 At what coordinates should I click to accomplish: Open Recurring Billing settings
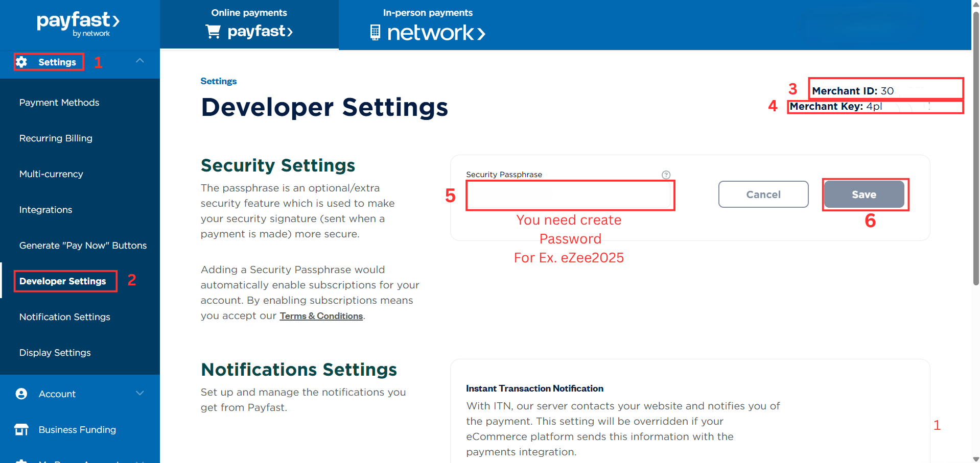click(x=56, y=138)
